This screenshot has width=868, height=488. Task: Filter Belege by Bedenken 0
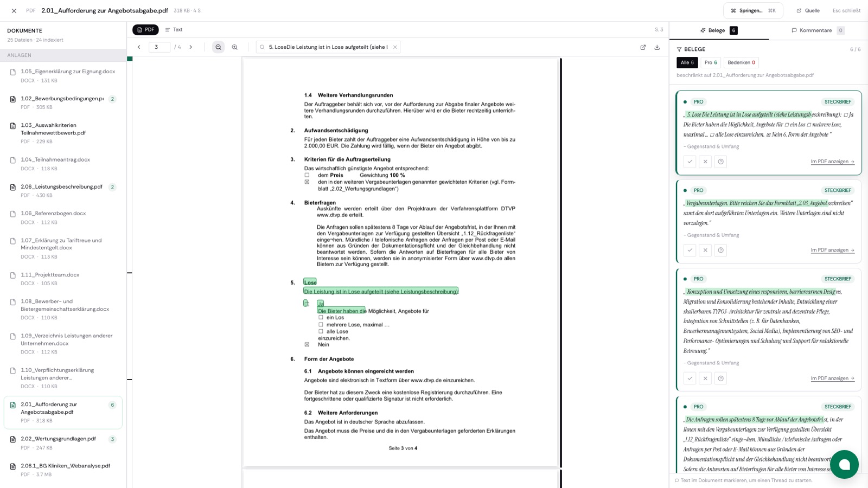(x=741, y=62)
